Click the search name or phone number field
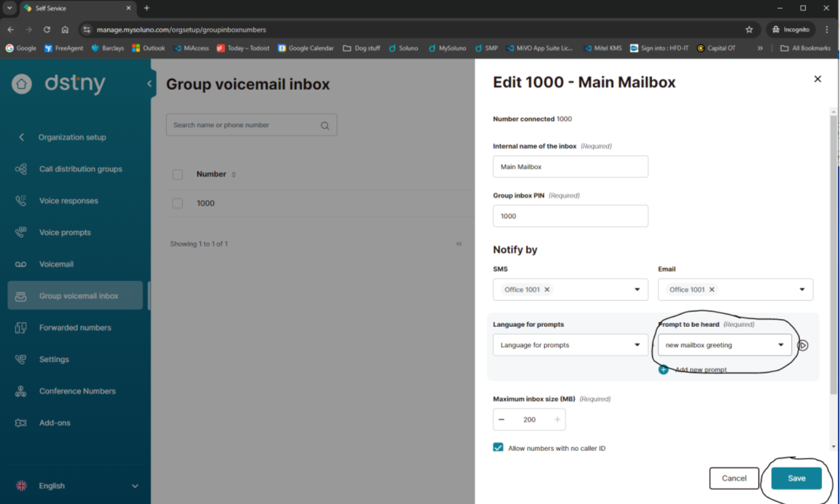Viewport: 840px width, 504px height. [x=252, y=125]
